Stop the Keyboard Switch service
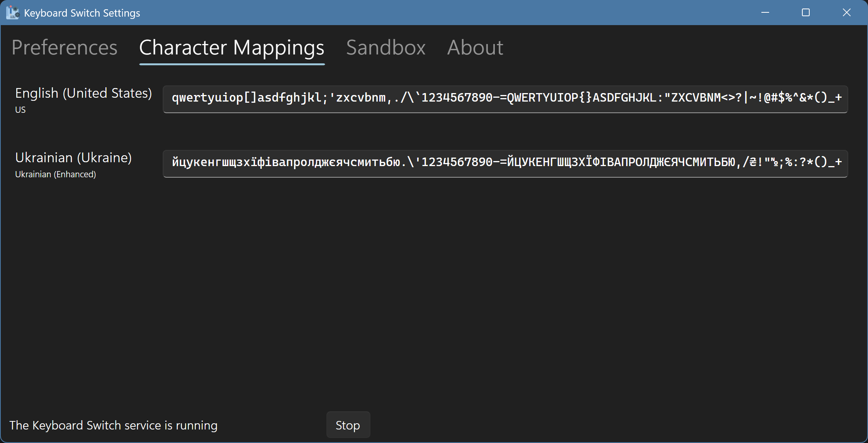The image size is (868, 443). 348,425
